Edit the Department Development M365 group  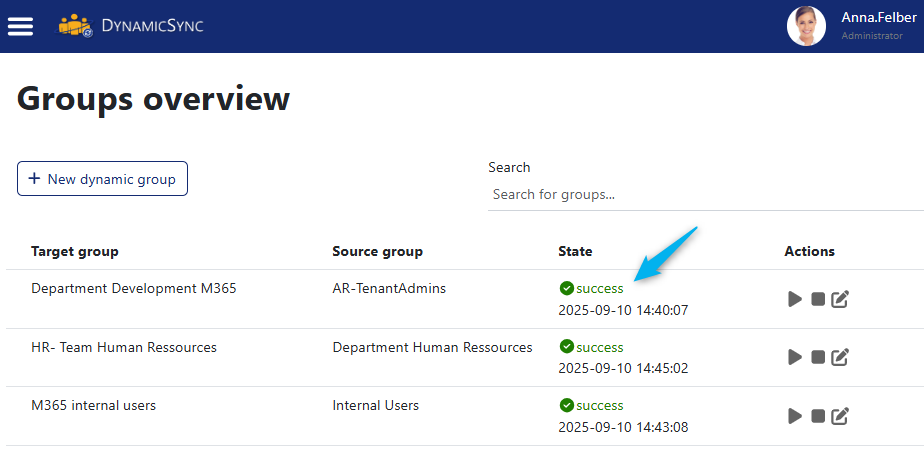pyautogui.click(x=840, y=299)
